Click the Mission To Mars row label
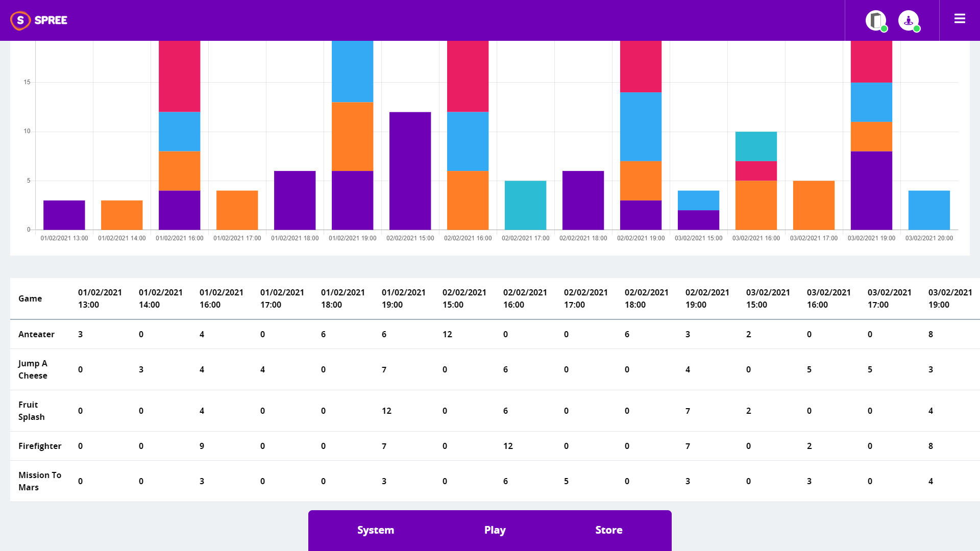 (x=39, y=481)
